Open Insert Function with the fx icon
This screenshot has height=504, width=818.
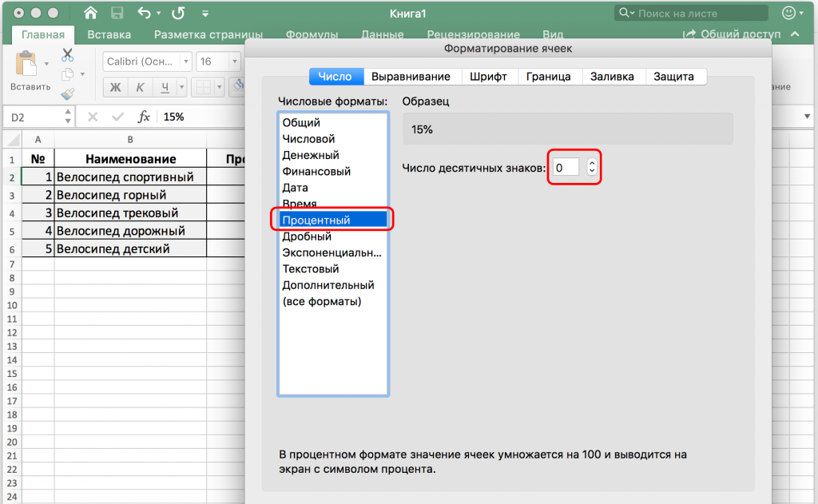(x=144, y=117)
